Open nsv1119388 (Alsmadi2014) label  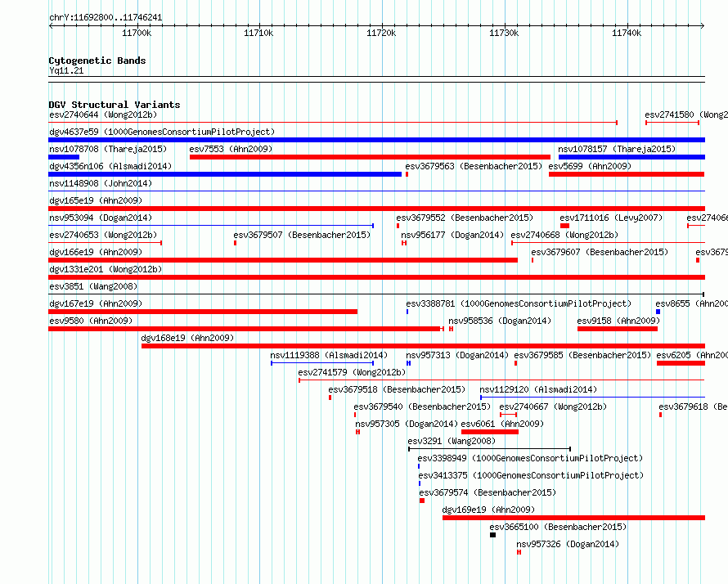click(x=329, y=355)
